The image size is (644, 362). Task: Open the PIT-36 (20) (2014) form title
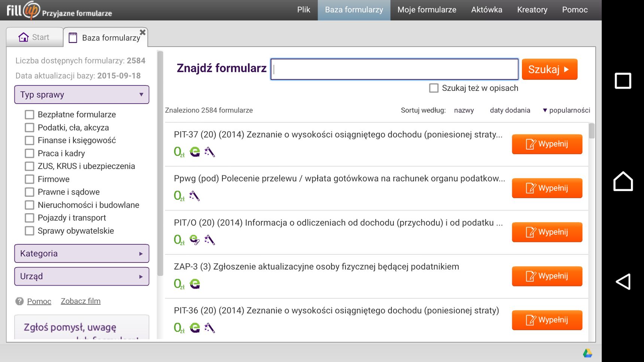(336, 310)
